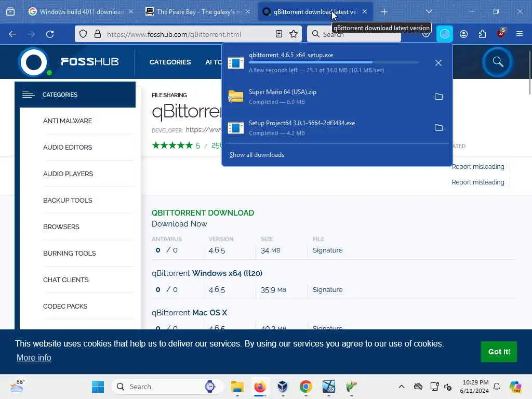
Task: Switch to The Pirate Bay tab
Action: click(198, 12)
